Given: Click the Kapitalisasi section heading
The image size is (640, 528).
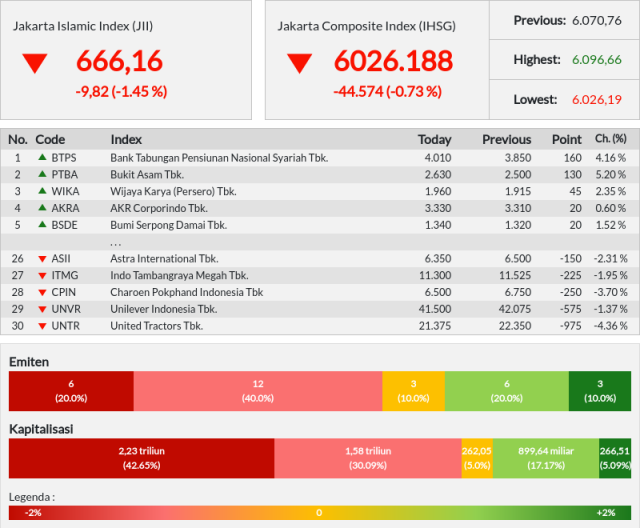Looking at the screenshot, I should 41,429.
